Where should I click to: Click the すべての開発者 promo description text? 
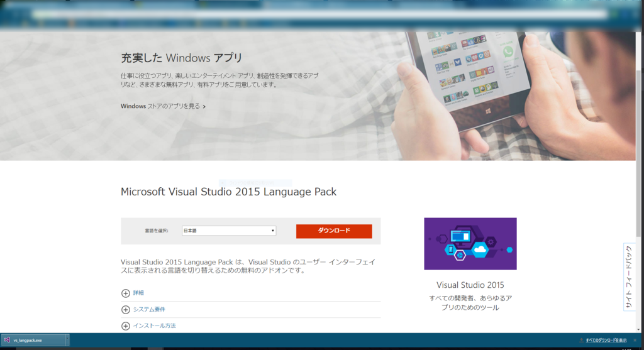(x=470, y=303)
